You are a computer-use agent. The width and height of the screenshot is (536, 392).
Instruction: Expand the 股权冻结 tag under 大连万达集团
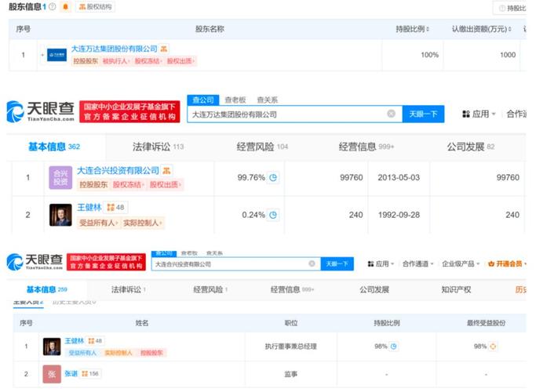tap(148, 61)
